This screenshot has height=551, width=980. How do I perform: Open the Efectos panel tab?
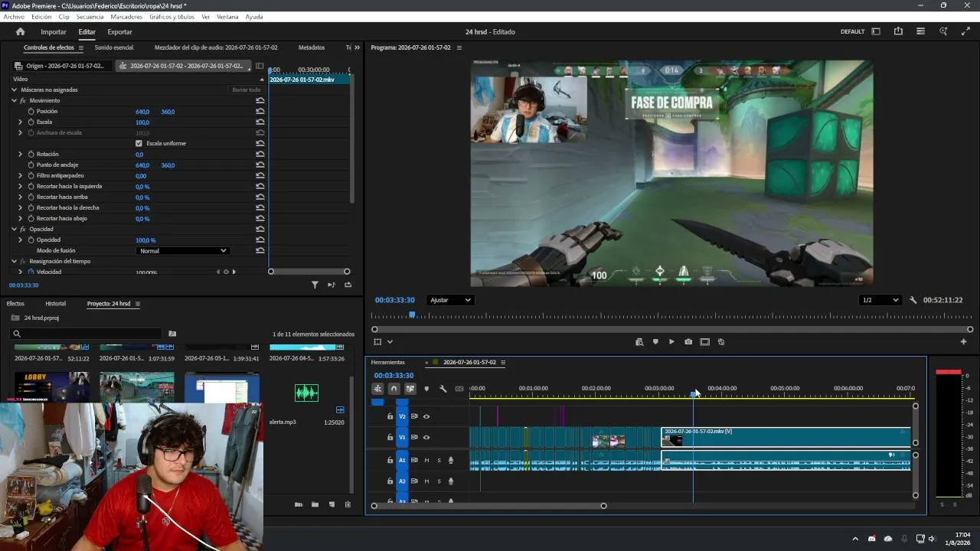point(15,304)
